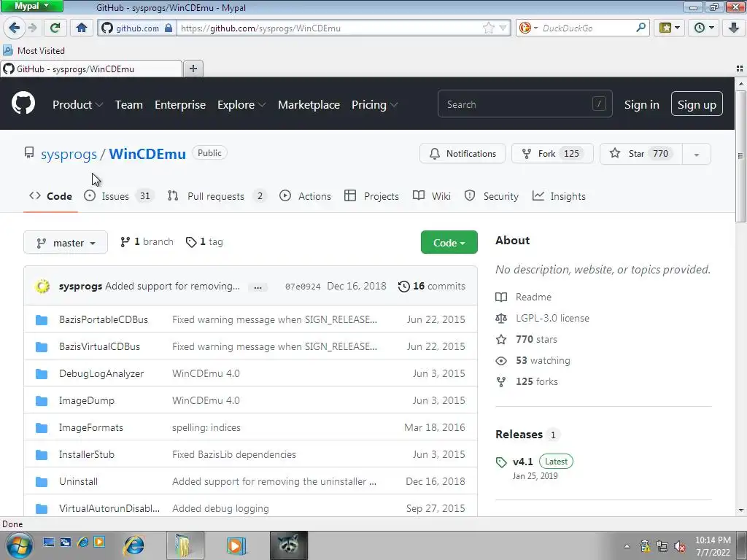The image size is (747, 560).
Task: Open the InstallerStub folder
Action: pos(87,455)
